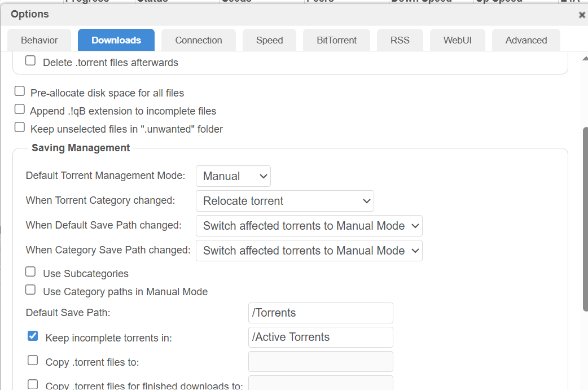Select the BitTorrent tab
Image resolution: width=588 pixels, height=390 pixels.
tap(337, 40)
